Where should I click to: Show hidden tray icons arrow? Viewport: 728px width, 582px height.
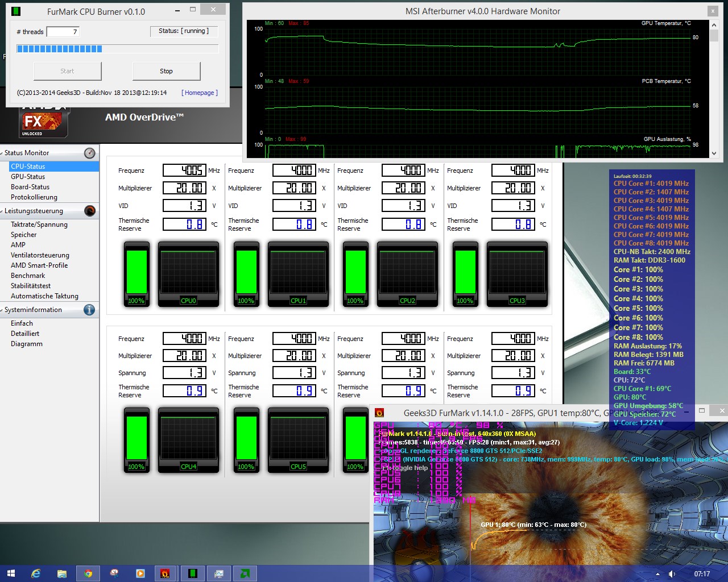pyautogui.click(x=658, y=574)
